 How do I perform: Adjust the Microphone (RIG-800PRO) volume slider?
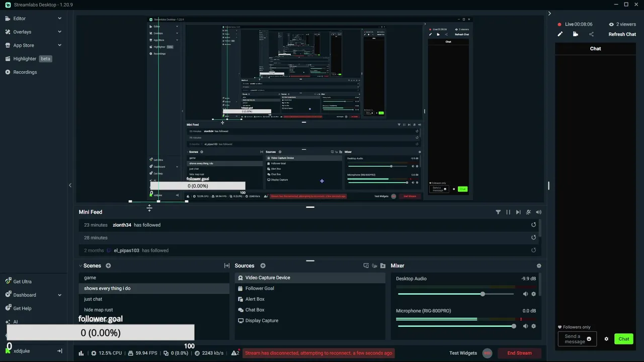click(456, 326)
